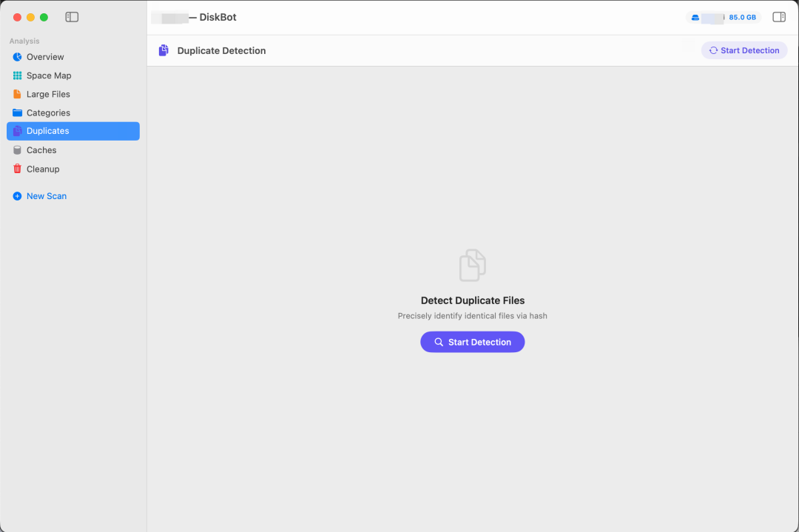Screen dimensions: 799x532
Task: Click Start Detection in the header bar
Action: (744, 50)
